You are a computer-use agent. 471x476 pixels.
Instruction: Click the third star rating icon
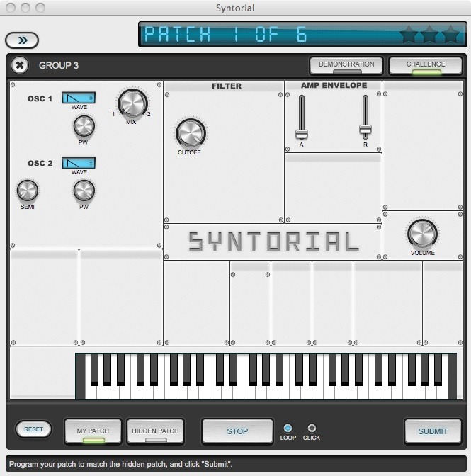(x=450, y=34)
